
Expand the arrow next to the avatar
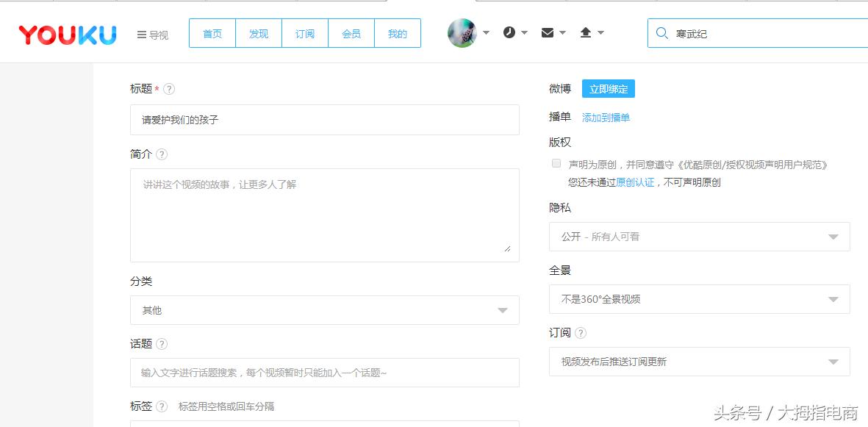485,32
